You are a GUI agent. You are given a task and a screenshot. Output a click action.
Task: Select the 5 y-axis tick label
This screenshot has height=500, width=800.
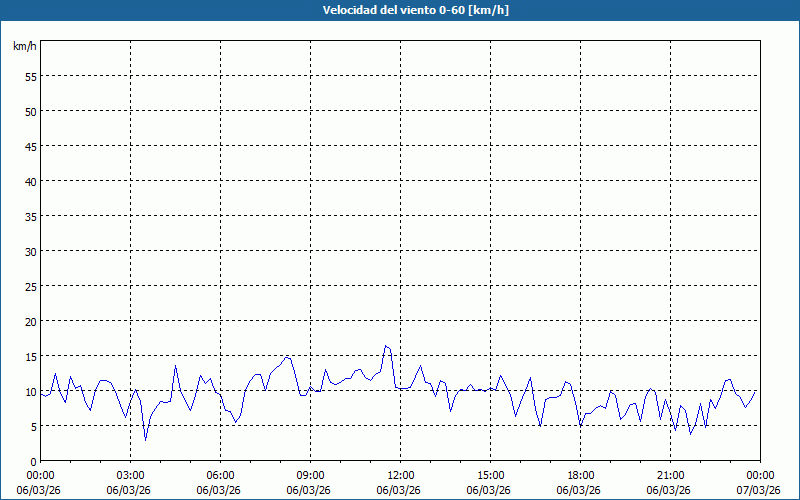[33, 426]
